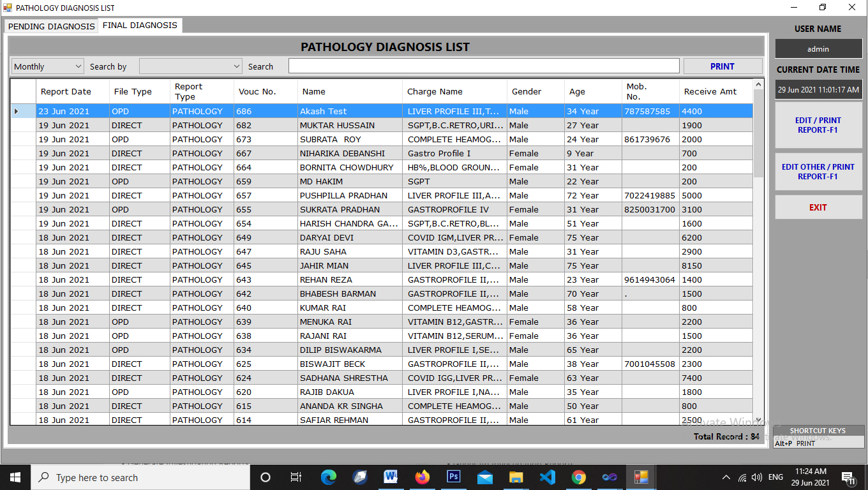The height and width of the screenshot is (490, 868).
Task: Switch to FINAL DIAGNOSIS tab
Action: 140,26
